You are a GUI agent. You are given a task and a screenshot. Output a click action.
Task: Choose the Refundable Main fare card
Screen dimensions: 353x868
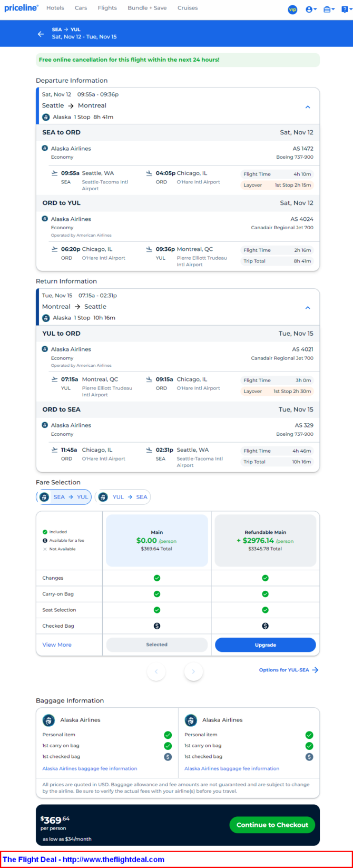(x=266, y=540)
